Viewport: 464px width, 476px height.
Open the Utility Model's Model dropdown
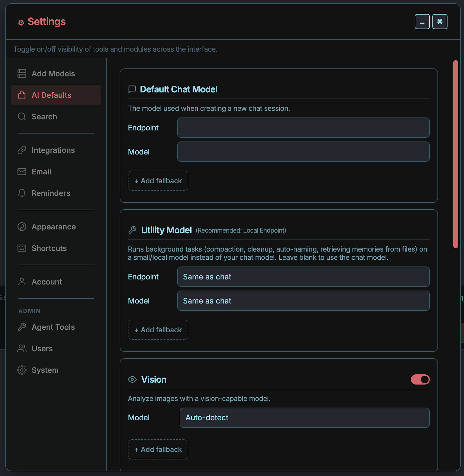coord(303,301)
